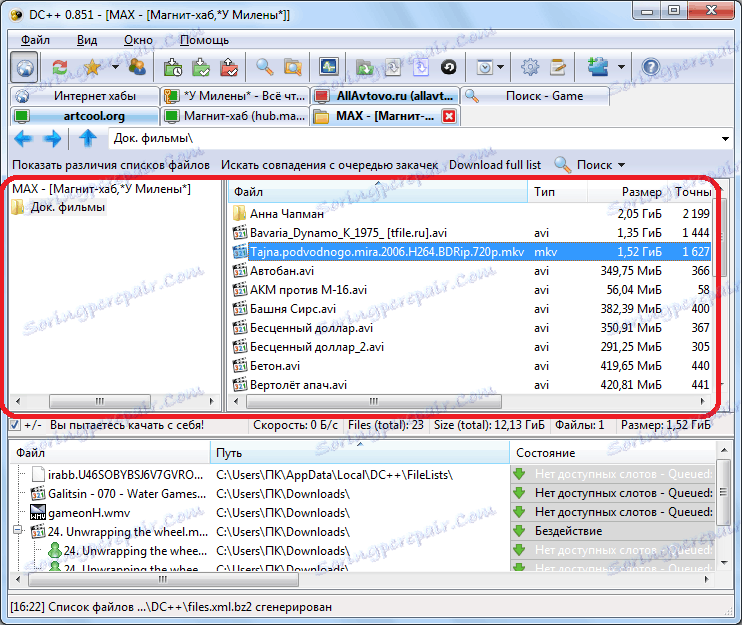This screenshot has height=625, width=742.
Task: Click the black circular arrow icon
Action: click(449, 68)
